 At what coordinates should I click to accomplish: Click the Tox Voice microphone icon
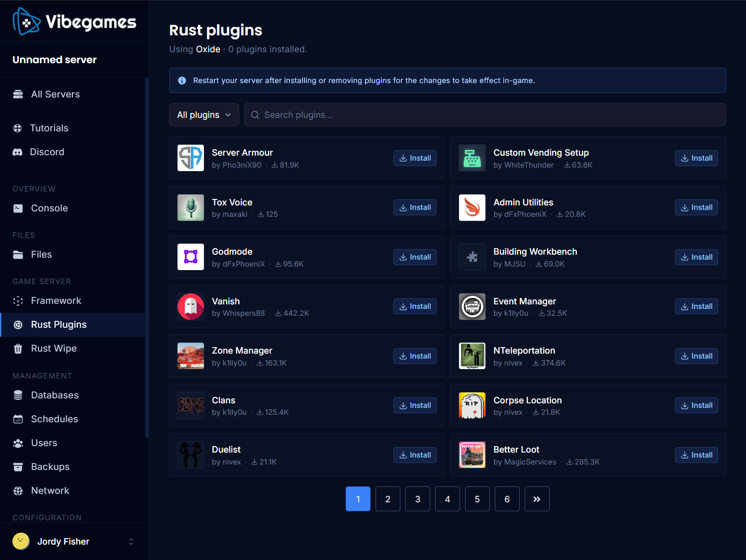point(190,207)
